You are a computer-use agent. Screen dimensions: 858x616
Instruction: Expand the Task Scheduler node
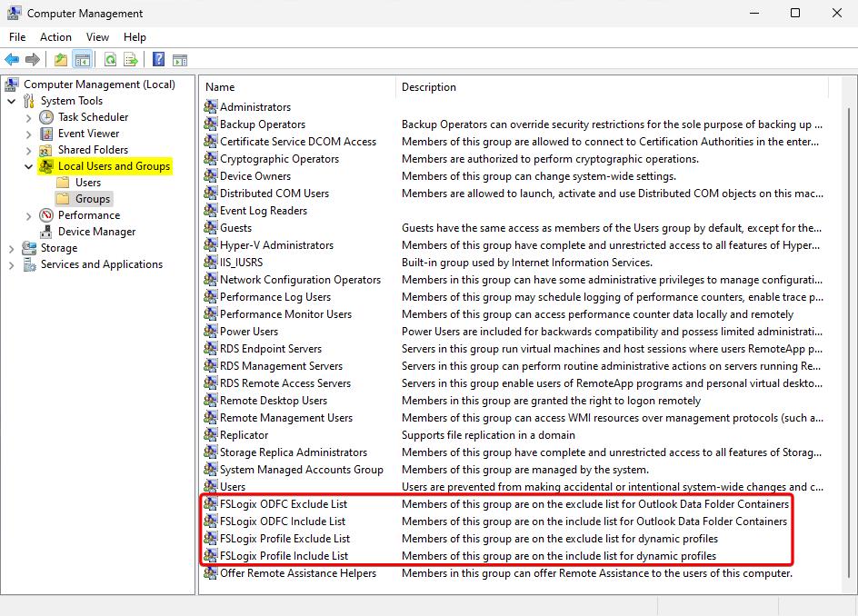pyautogui.click(x=28, y=117)
